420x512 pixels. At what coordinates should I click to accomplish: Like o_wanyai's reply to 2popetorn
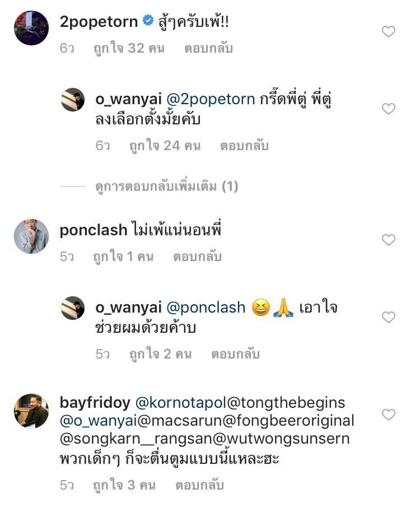point(388,109)
